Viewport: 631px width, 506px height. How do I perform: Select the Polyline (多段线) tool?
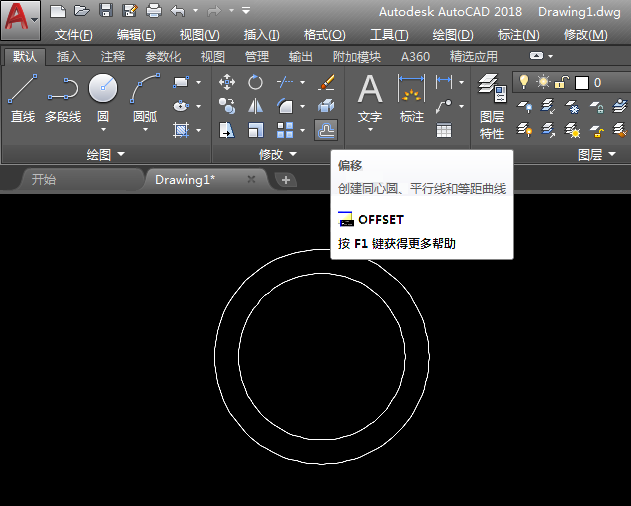click(63, 100)
